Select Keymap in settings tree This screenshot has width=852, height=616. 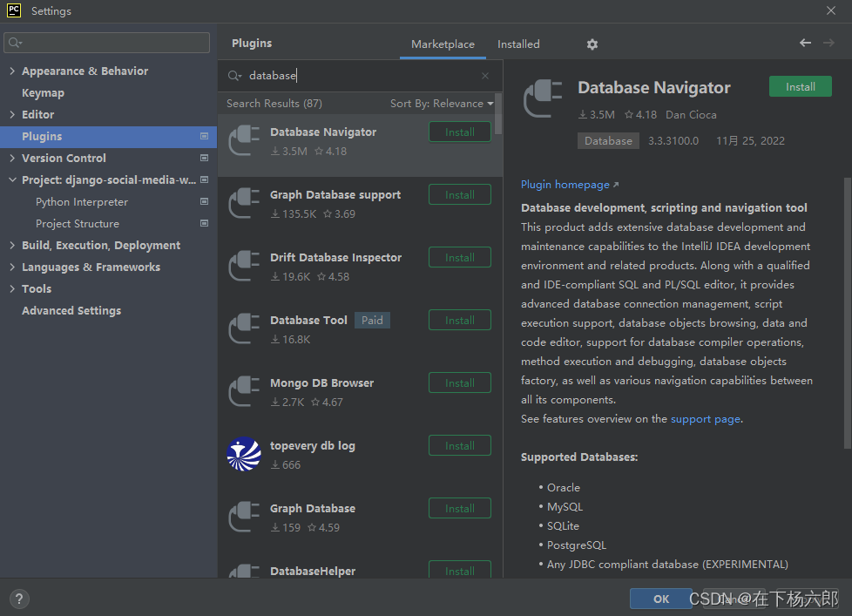(x=43, y=93)
